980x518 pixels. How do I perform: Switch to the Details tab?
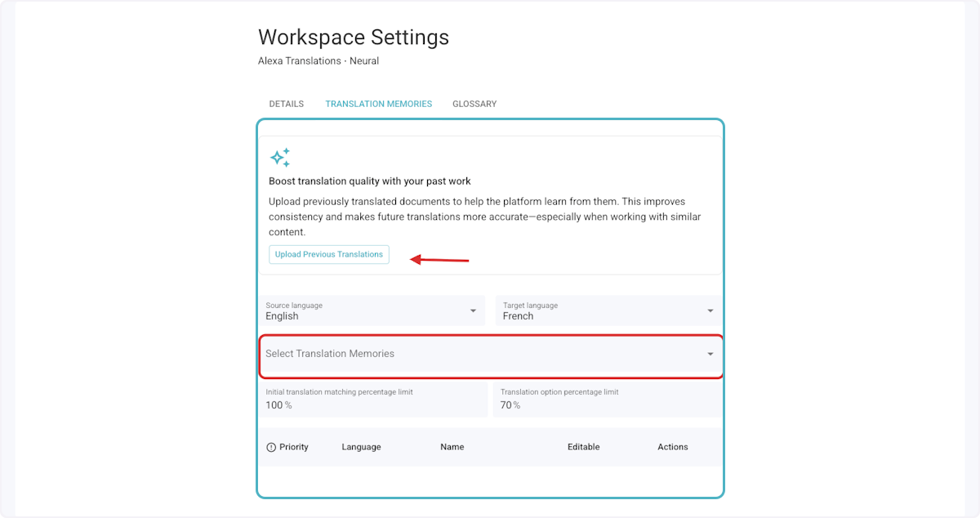[x=286, y=104]
